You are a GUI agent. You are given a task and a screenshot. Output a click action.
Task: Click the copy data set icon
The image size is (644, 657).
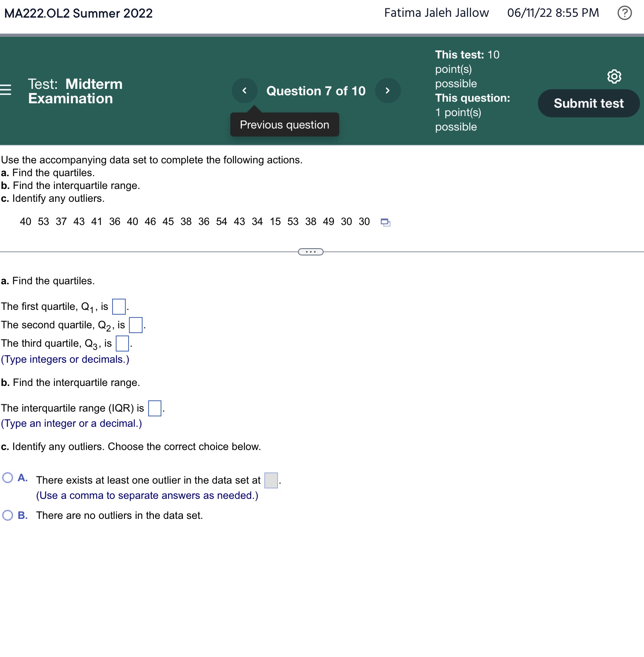385,221
